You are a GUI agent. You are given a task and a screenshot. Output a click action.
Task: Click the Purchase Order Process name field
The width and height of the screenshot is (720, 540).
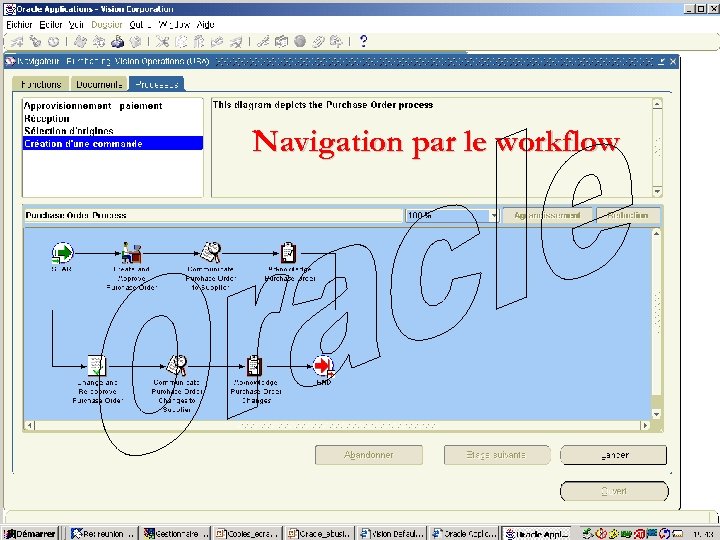point(213,215)
